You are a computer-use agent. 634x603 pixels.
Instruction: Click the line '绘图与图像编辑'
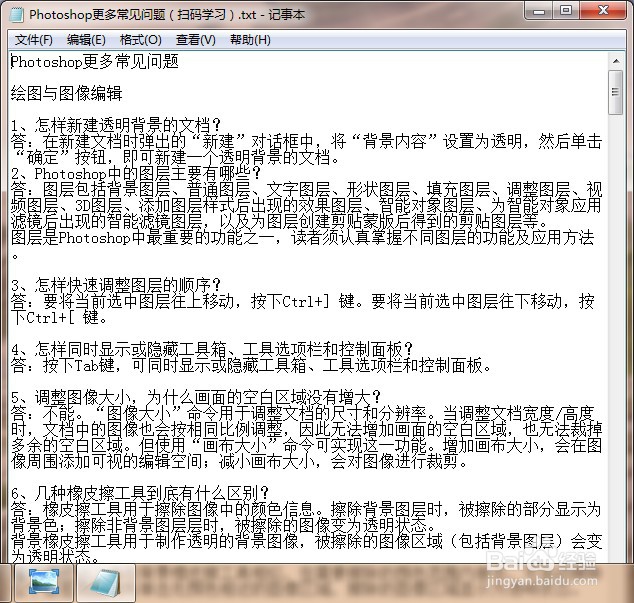pos(66,93)
